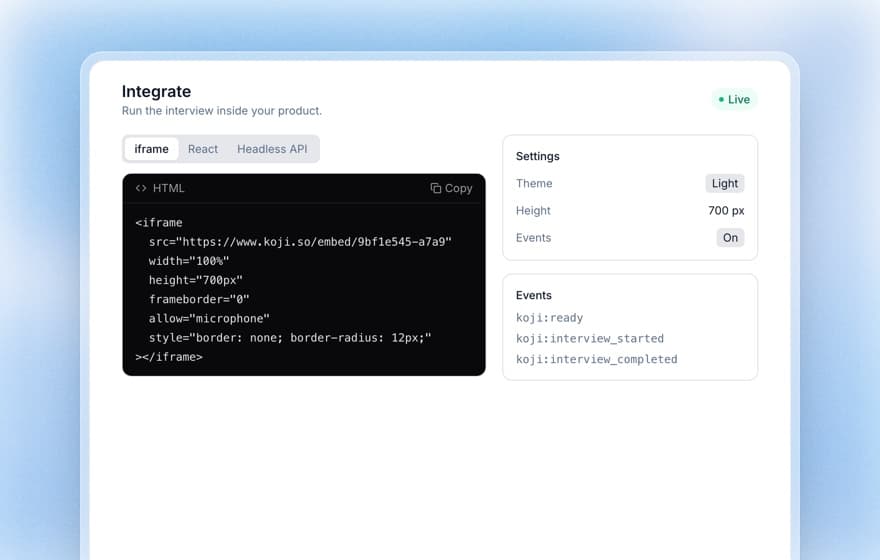This screenshot has height=560, width=880.
Task: Copy the HTML embed code
Action: [x=451, y=188]
